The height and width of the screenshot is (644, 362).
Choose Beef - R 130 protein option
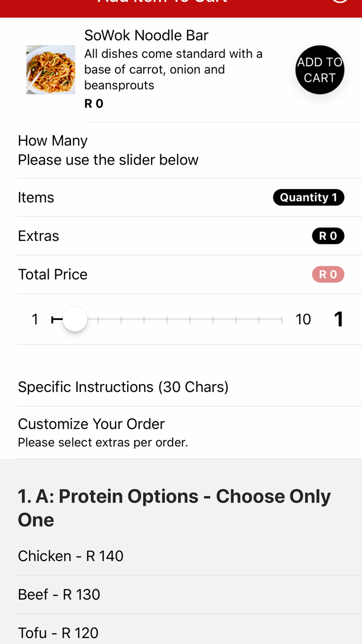(59, 594)
